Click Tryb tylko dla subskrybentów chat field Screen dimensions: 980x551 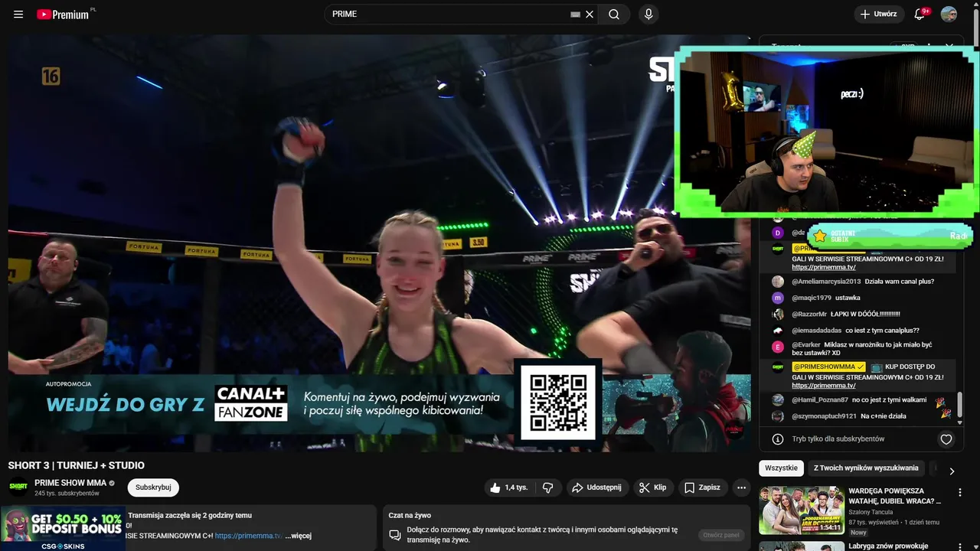tap(838, 439)
